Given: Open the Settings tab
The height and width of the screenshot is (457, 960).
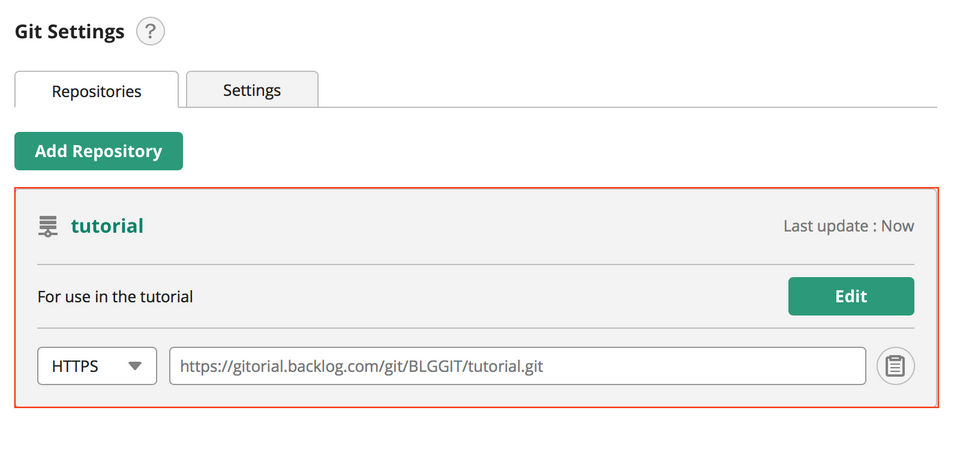Looking at the screenshot, I should pos(252,90).
